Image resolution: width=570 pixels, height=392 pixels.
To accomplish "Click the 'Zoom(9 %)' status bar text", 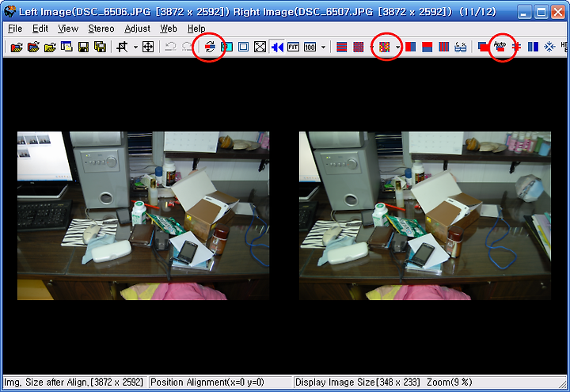I will [450, 382].
